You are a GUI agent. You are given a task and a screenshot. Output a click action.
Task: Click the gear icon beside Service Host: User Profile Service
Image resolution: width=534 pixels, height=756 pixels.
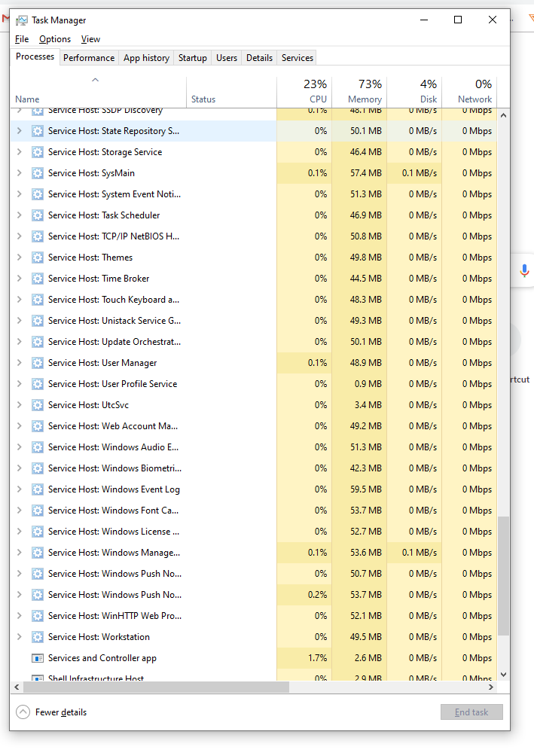38,384
